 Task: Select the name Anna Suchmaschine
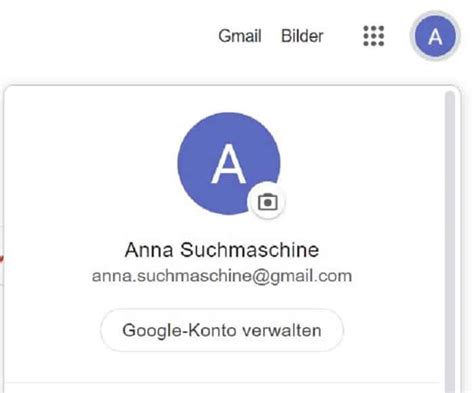click(x=222, y=250)
